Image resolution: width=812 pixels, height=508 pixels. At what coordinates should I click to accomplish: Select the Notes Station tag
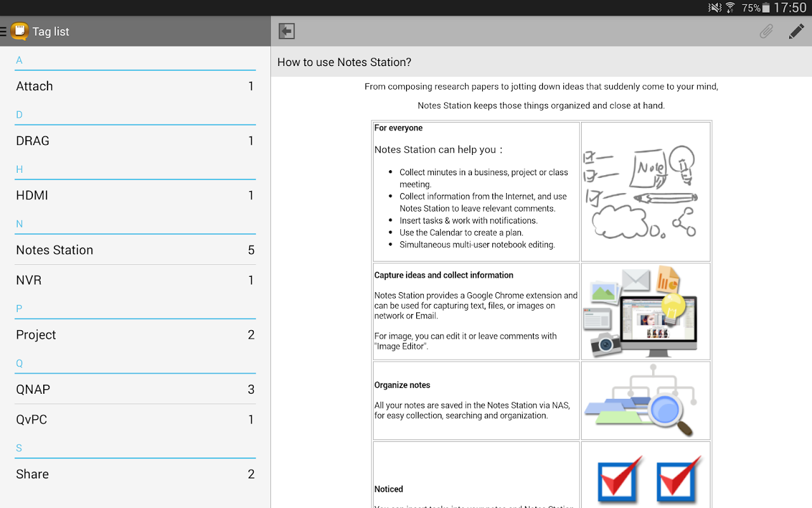135,250
